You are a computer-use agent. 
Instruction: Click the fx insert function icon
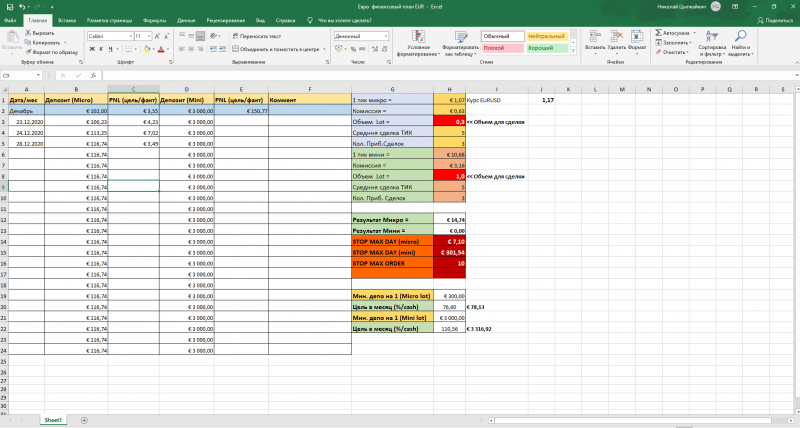point(93,75)
